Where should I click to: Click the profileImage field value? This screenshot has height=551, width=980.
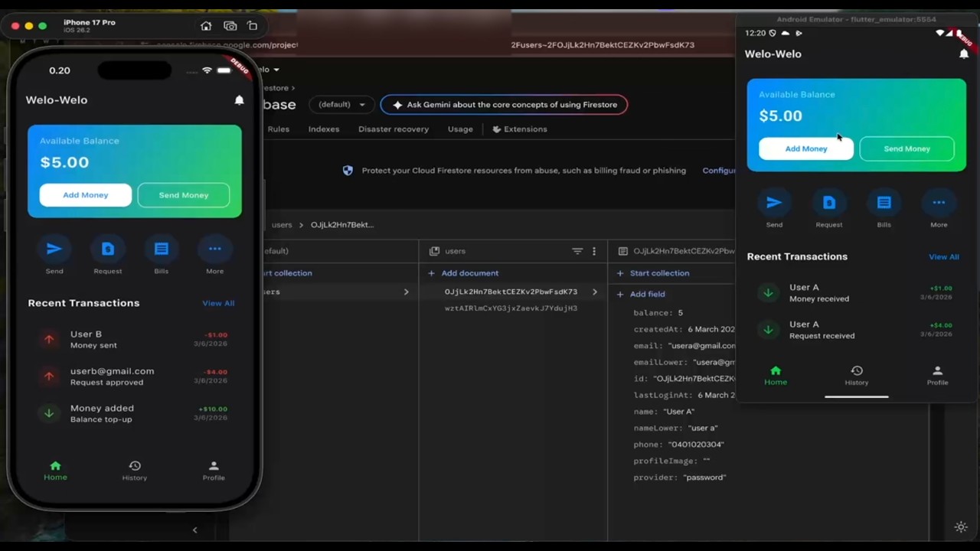pos(707,461)
